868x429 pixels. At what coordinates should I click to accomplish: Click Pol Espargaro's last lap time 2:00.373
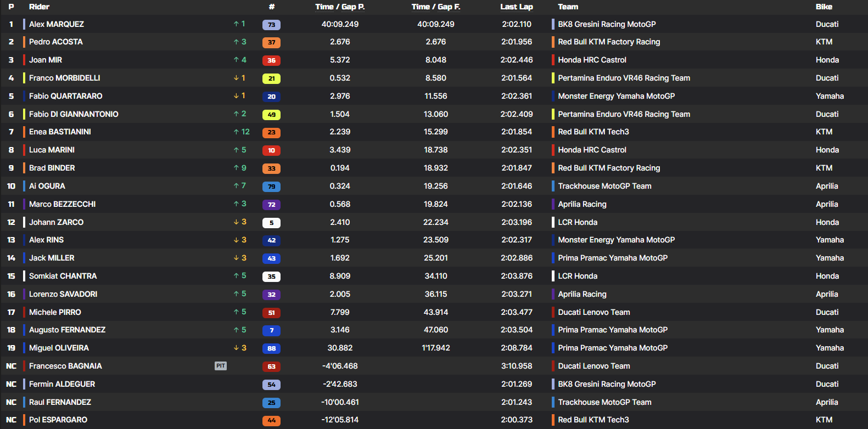[516, 420]
